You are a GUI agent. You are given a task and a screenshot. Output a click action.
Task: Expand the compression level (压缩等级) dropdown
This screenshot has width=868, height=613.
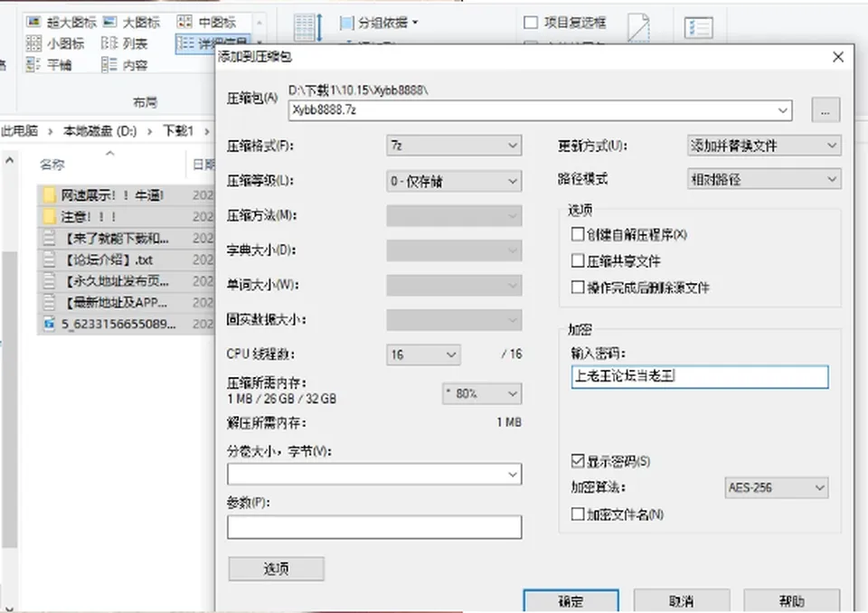(x=454, y=181)
